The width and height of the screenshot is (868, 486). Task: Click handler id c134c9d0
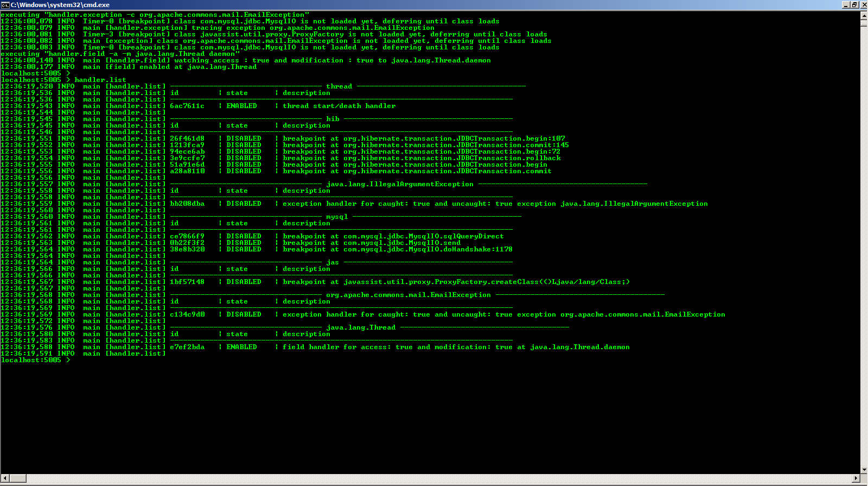187,314
